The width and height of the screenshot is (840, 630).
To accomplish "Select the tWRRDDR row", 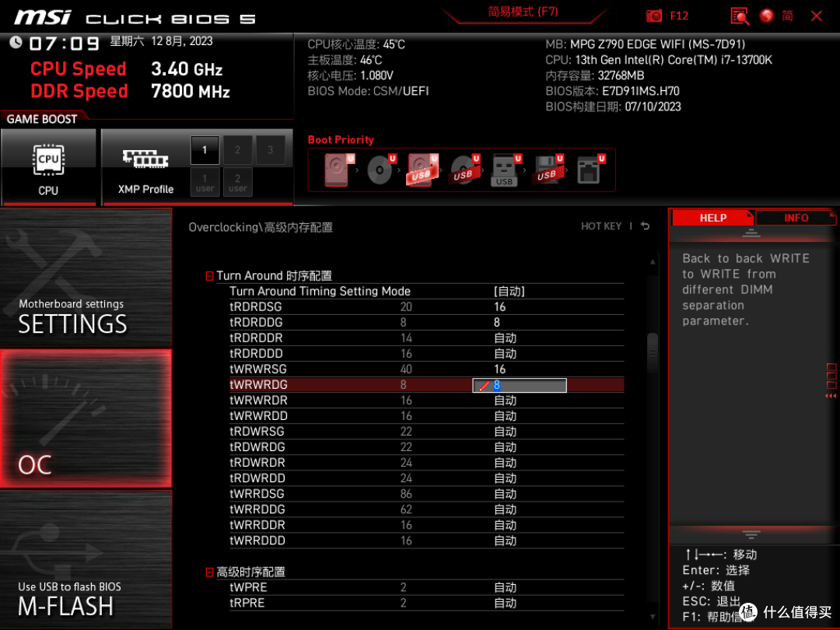I will pyautogui.click(x=426, y=525).
